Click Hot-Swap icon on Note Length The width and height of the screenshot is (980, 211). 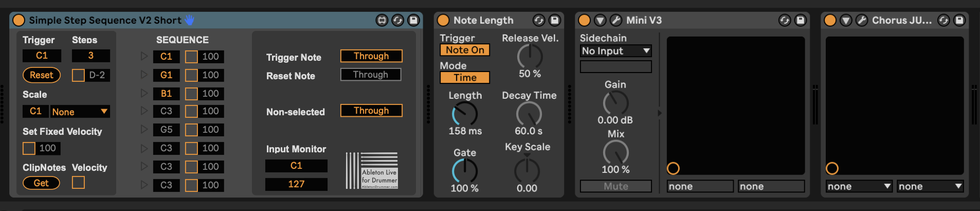coord(538,20)
